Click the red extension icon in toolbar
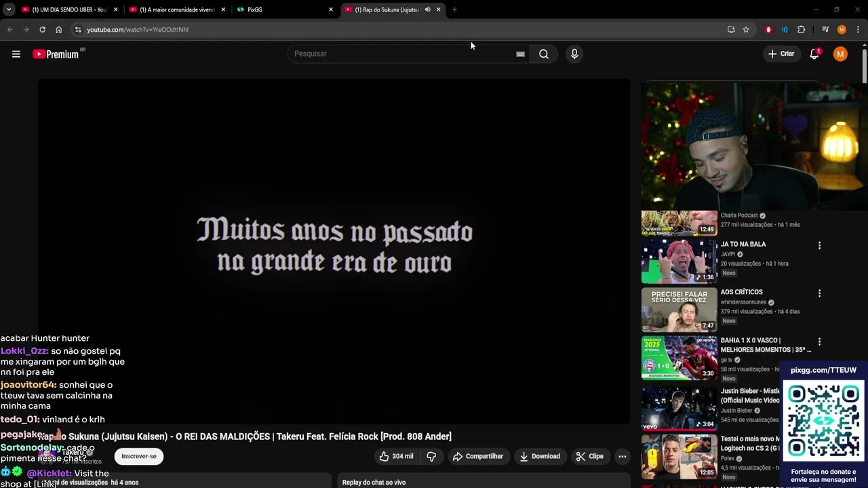Viewport: 868px width, 488px height. pos(768,30)
